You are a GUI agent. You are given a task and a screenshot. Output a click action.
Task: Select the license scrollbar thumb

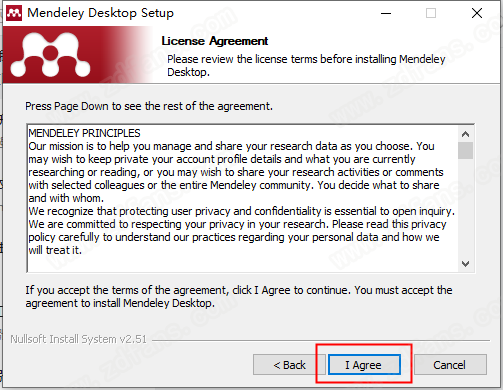465,150
